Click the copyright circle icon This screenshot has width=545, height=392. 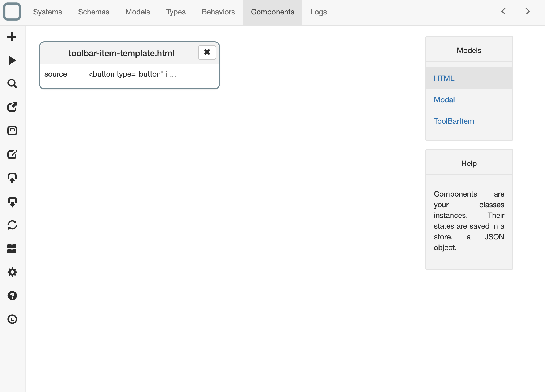12,319
